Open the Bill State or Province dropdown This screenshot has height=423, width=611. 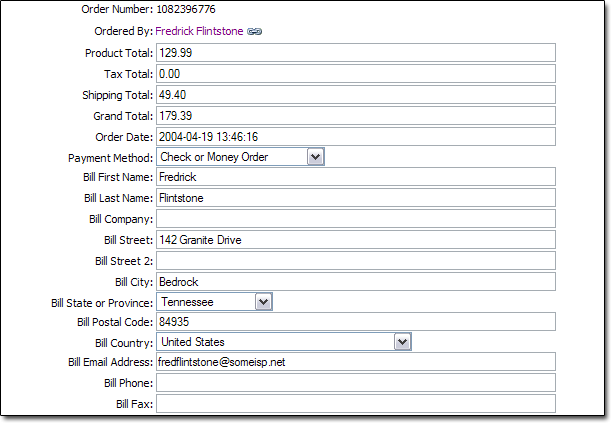coord(263,301)
